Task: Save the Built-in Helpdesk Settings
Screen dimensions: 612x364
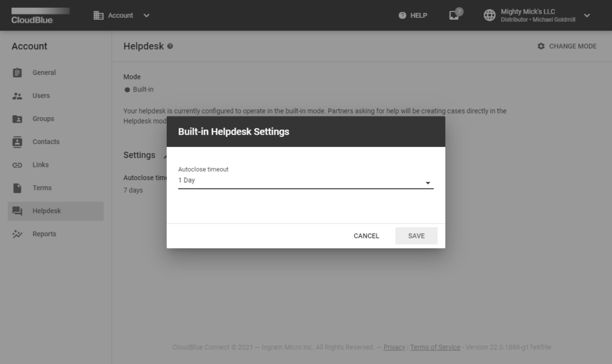Action: pyautogui.click(x=416, y=235)
